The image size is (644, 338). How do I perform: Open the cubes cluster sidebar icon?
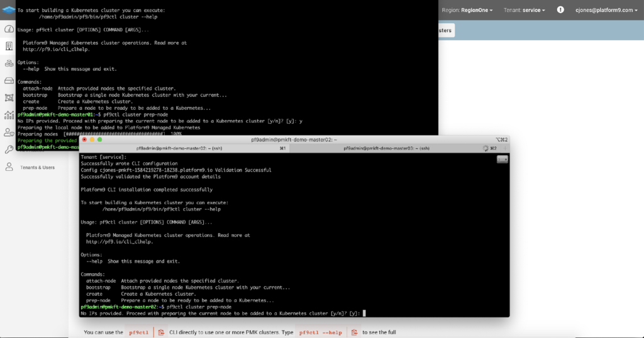click(9, 63)
